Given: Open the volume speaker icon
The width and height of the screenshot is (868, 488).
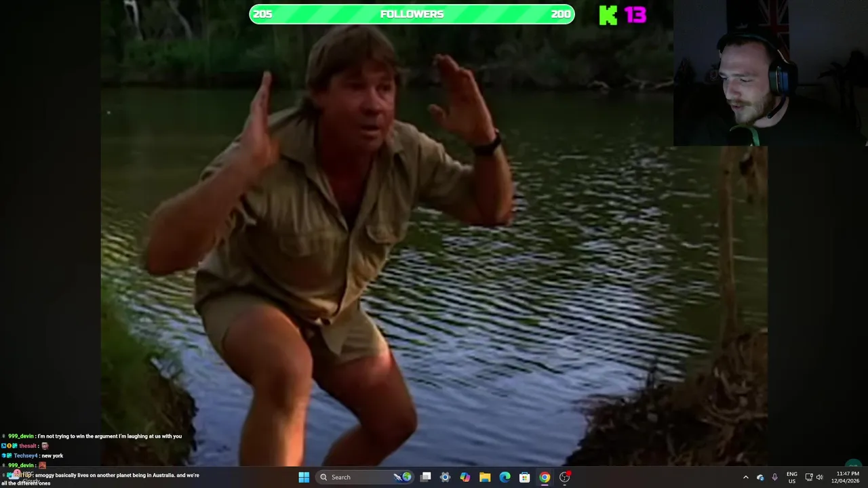Looking at the screenshot, I should point(819,477).
